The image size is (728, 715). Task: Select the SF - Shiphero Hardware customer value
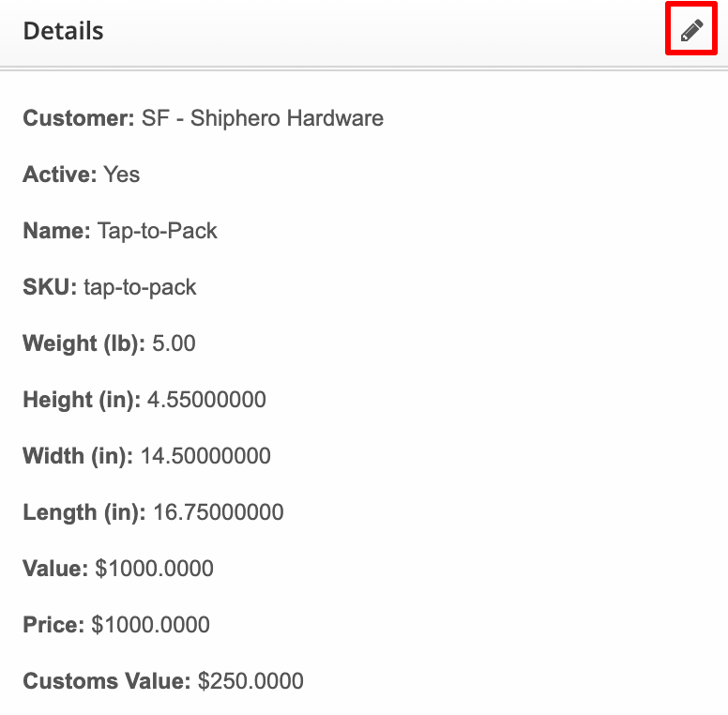tap(263, 119)
